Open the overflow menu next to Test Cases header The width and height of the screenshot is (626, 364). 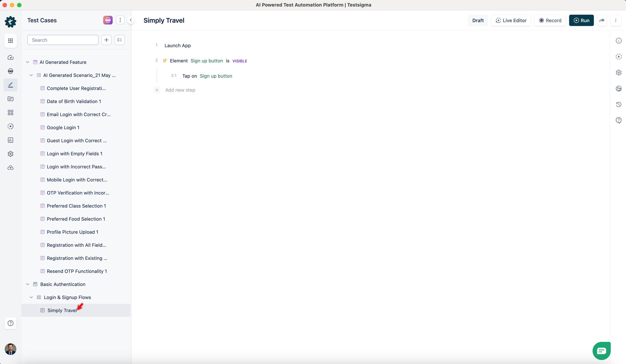point(120,20)
